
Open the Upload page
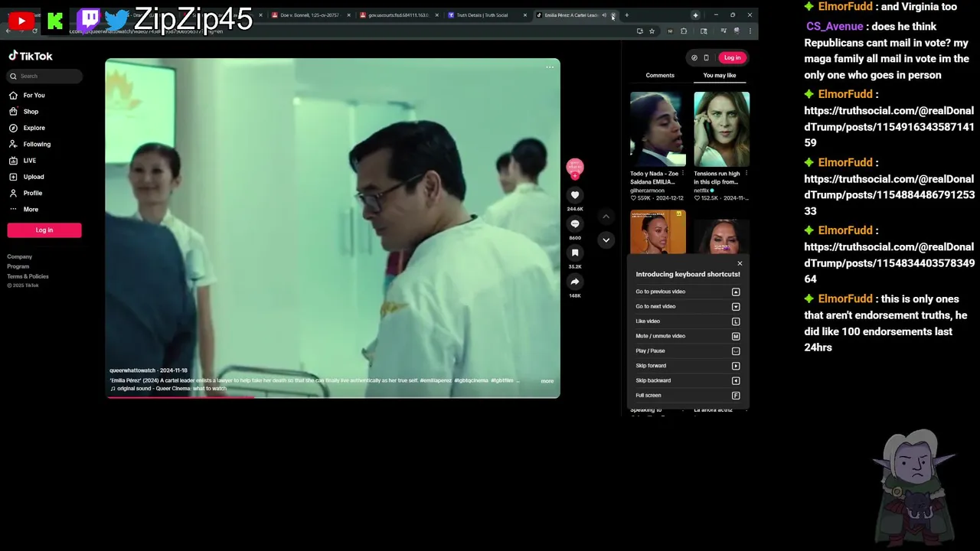[27, 177]
